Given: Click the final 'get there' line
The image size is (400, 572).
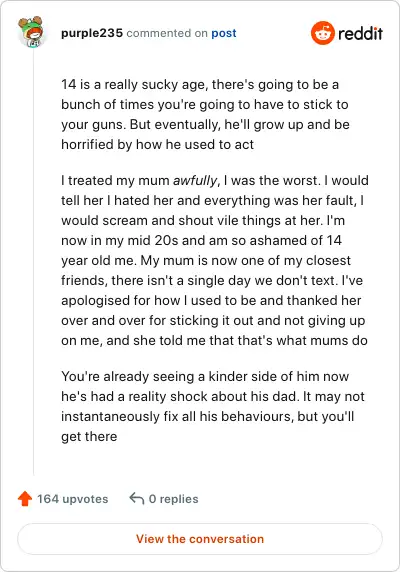Looking at the screenshot, I should tap(89, 436).
